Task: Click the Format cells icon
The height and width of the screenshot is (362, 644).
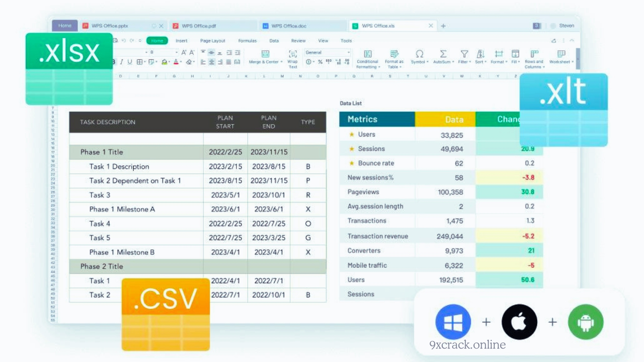Action: (x=499, y=54)
